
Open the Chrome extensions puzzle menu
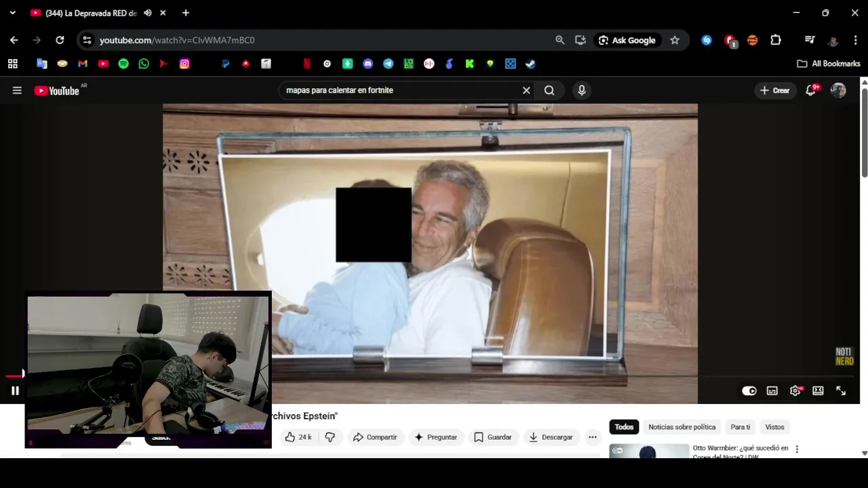tap(776, 40)
